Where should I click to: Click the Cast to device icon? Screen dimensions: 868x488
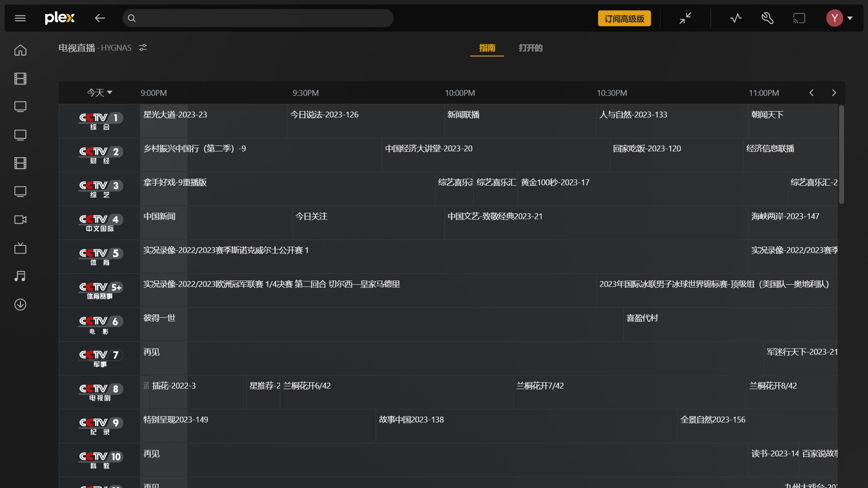799,18
